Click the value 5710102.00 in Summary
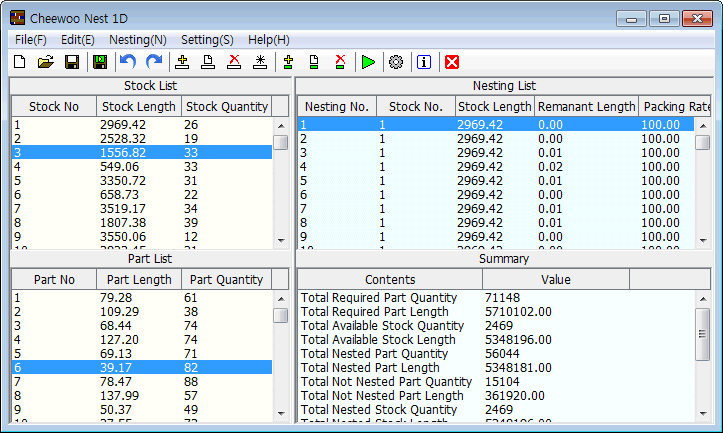 click(518, 312)
